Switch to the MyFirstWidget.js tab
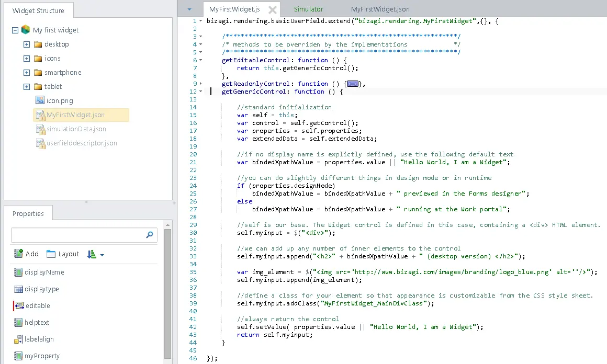607x364 pixels. pyautogui.click(x=234, y=9)
